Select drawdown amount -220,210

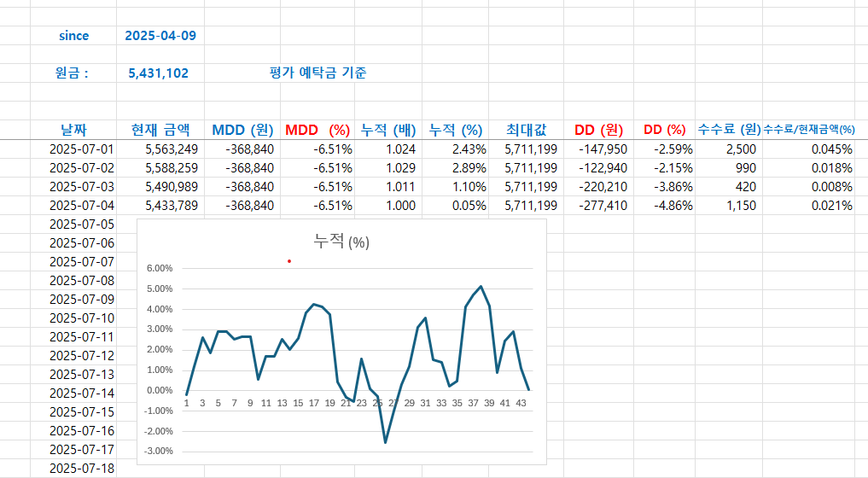click(598, 187)
